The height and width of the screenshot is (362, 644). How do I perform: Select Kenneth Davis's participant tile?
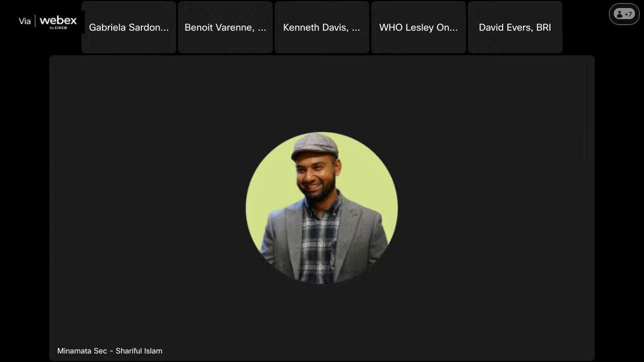coord(322,27)
